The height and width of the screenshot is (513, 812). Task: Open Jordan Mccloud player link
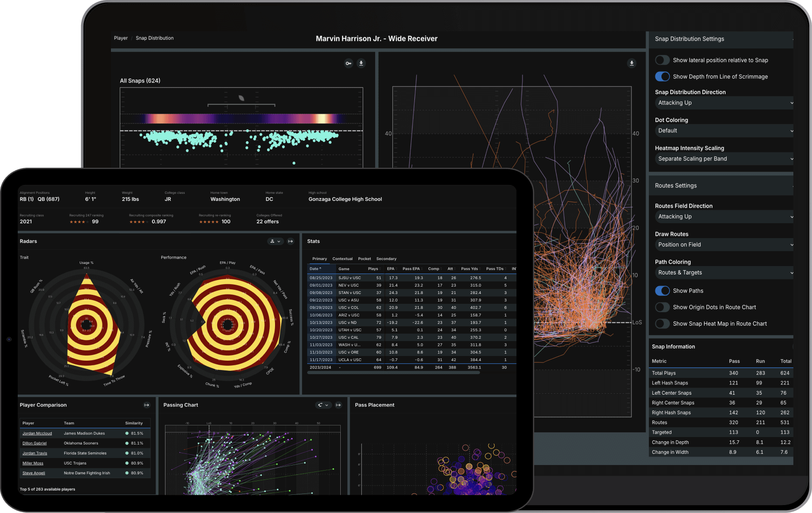click(x=37, y=433)
